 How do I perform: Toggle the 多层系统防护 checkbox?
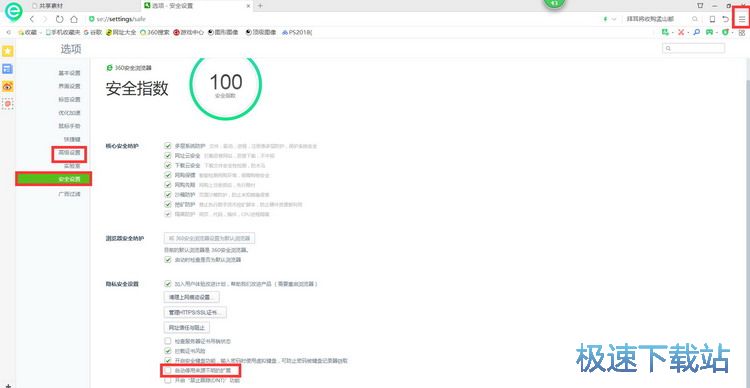(167, 145)
